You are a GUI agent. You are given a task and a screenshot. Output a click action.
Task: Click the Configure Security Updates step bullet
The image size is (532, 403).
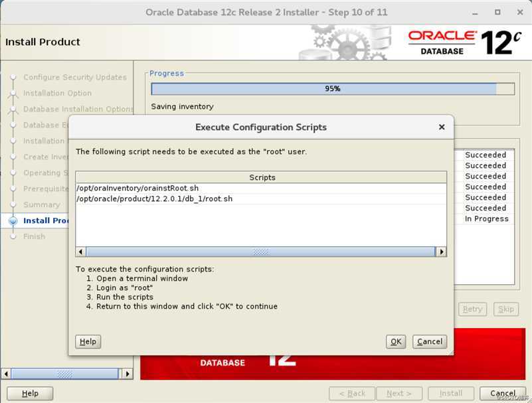[x=13, y=77]
